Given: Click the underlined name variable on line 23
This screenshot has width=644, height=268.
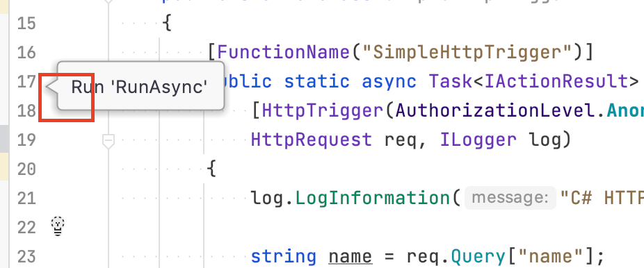Looking at the screenshot, I should (x=351, y=257).
